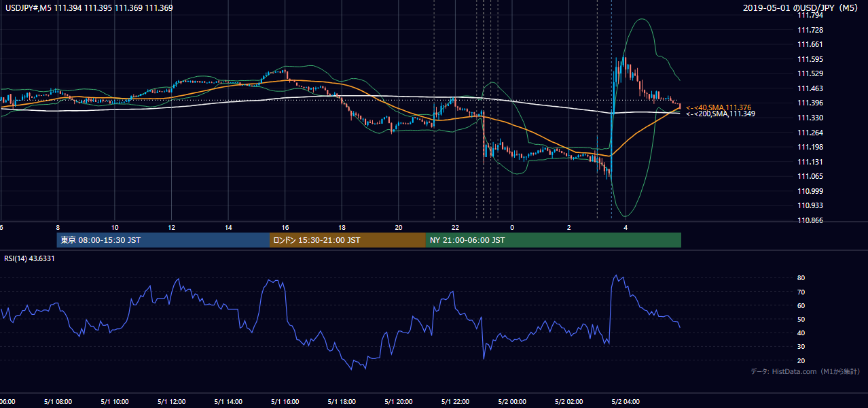
Task: Click hour label 4 under the price chart
Action: [x=626, y=227]
